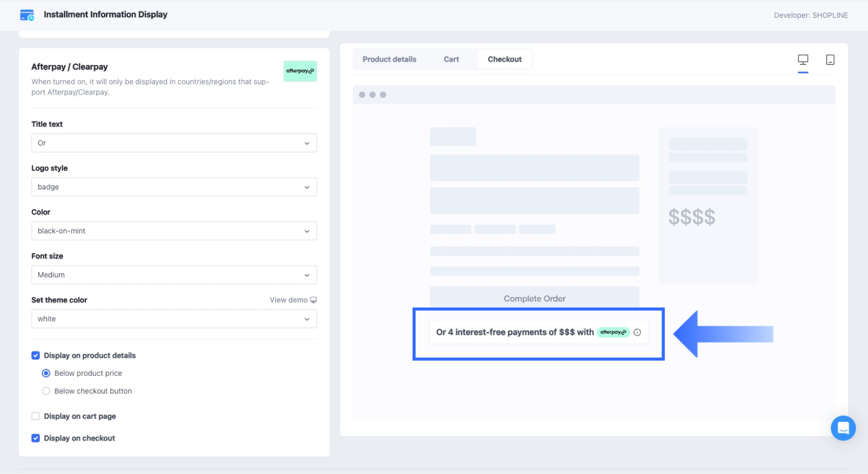
Task: Open the Title text dropdown showing Or
Action: coord(174,143)
